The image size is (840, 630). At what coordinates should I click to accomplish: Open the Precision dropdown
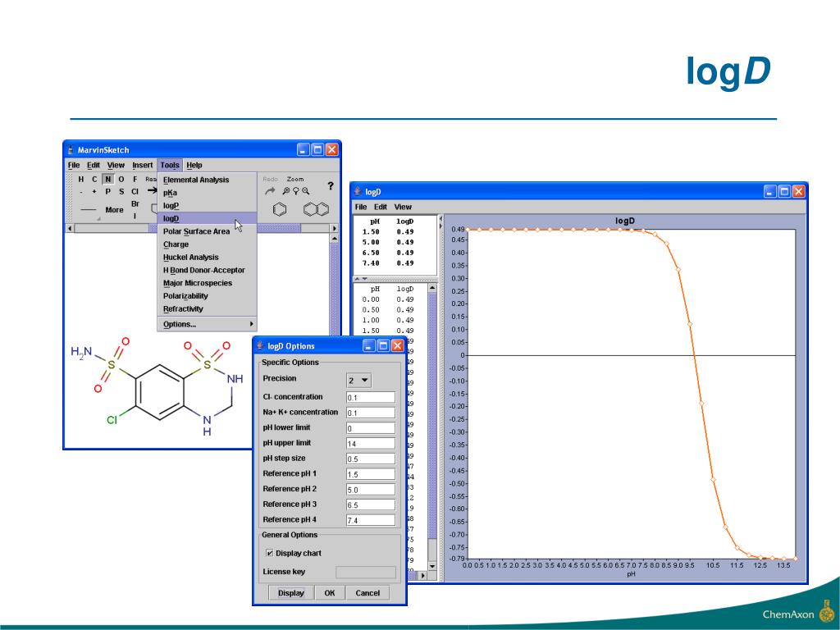(x=358, y=381)
